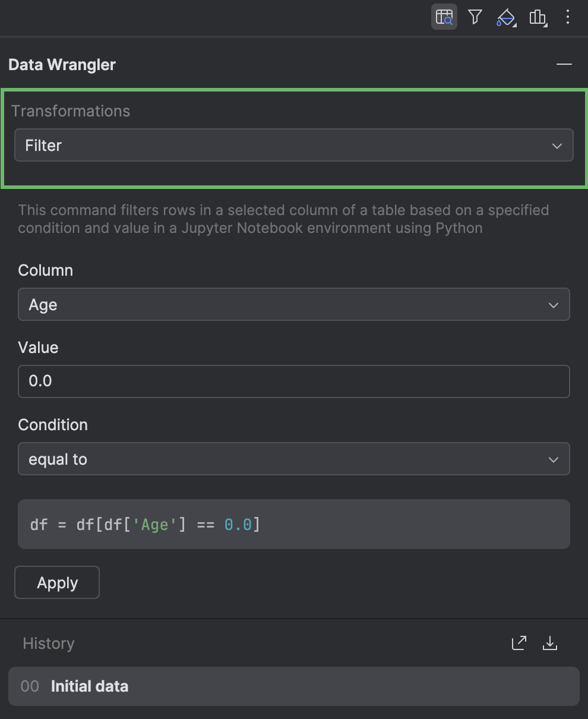Screen dimensions: 588x719
Task: Click the filter command description text
Action: pyautogui.click(x=283, y=219)
